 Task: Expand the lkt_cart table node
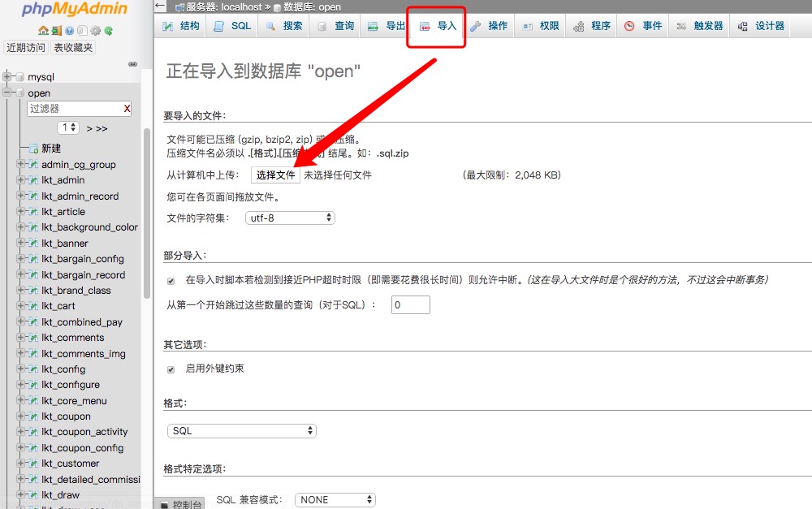coord(21,305)
